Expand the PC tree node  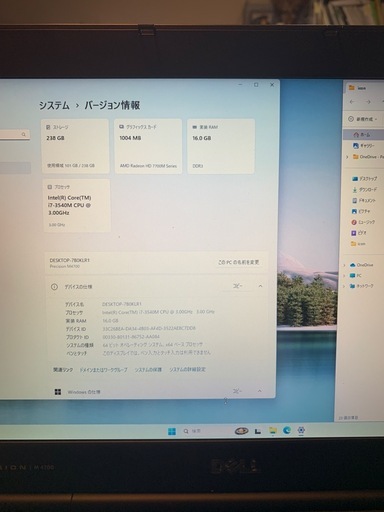pos(344,276)
